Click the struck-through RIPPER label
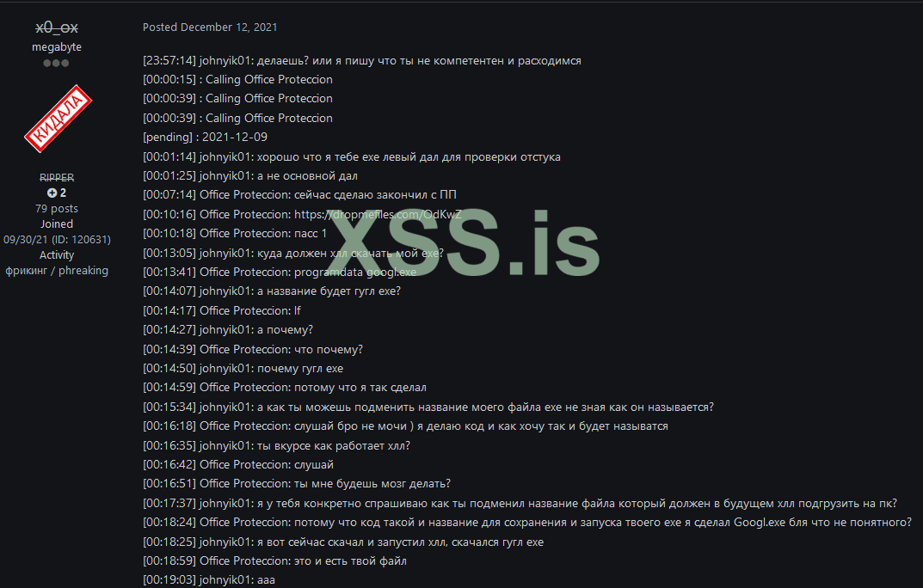Viewport: 923px width, 588px height. tap(57, 177)
